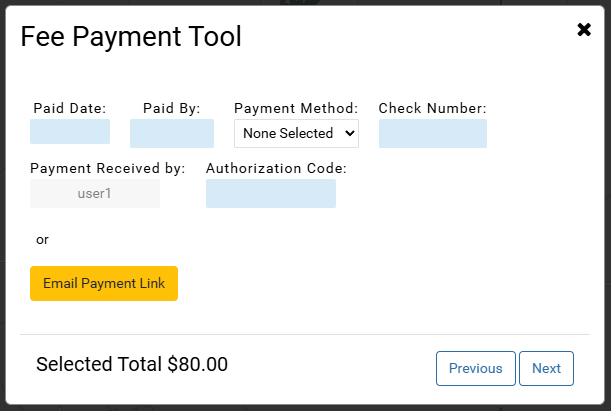Click the grayed-out user1 field

95,194
